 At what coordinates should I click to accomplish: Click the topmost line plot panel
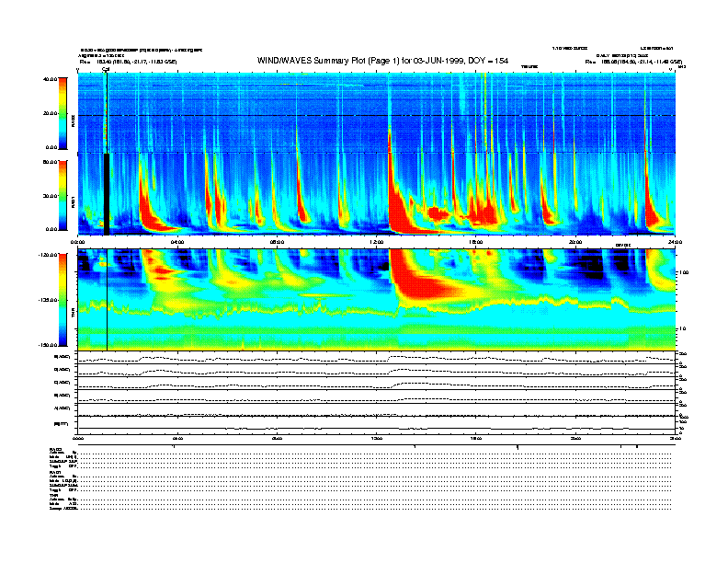click(x=377, y=358)
